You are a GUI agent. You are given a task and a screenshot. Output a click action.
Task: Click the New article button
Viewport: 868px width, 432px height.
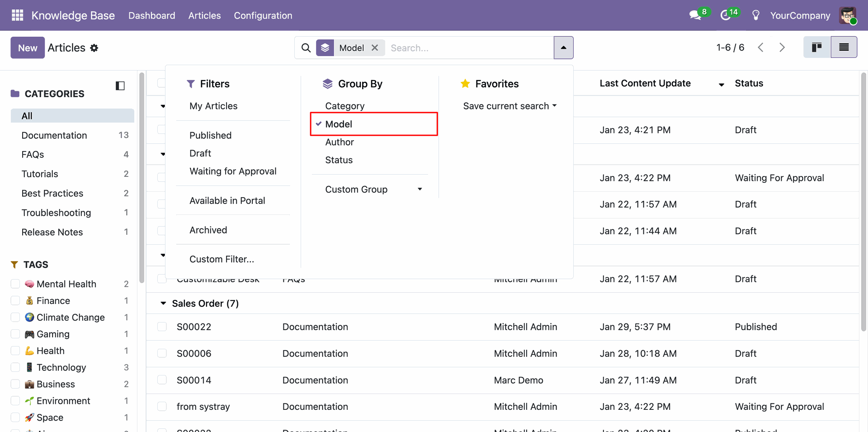click(x=28, y=48)
